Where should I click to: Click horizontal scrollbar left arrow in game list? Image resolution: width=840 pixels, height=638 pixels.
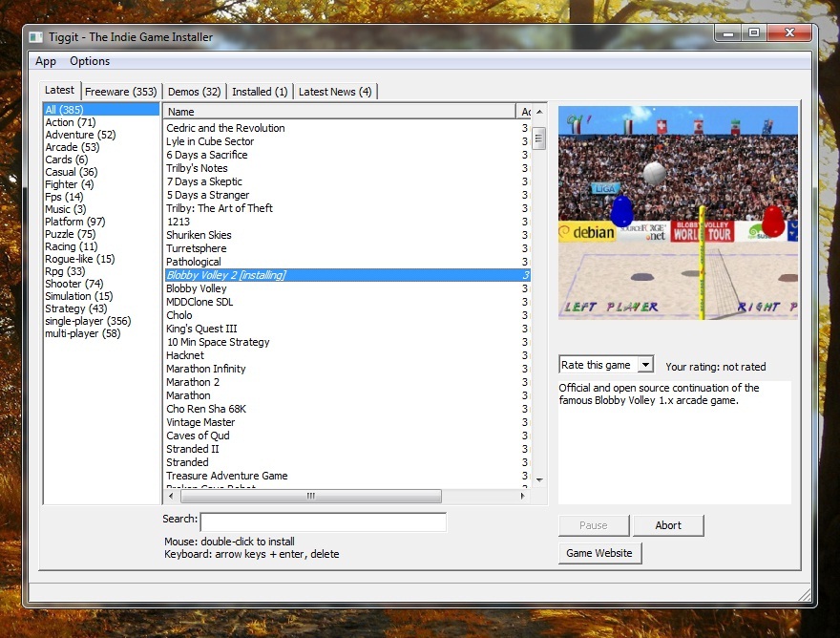[x=171, y=496]
